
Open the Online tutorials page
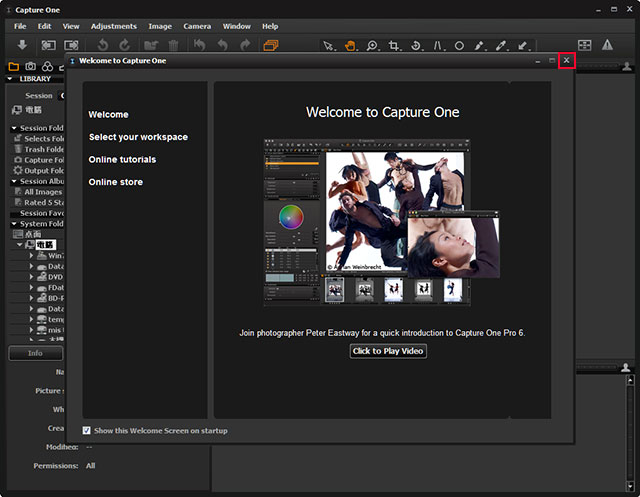[x=122, y=160]
